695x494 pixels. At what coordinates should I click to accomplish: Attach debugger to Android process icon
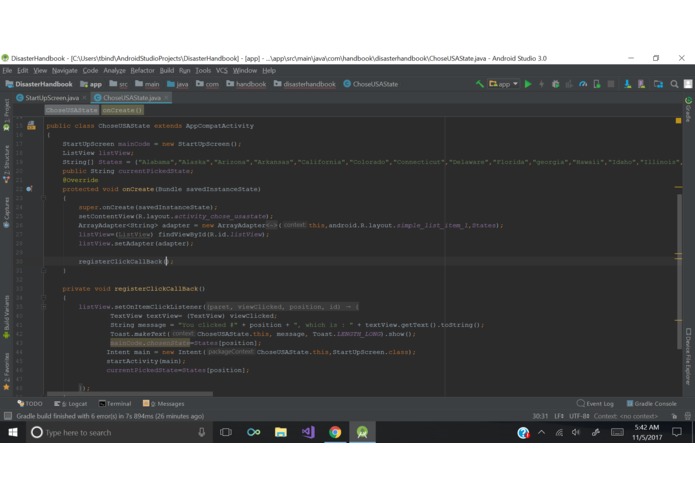coord(597,84)
